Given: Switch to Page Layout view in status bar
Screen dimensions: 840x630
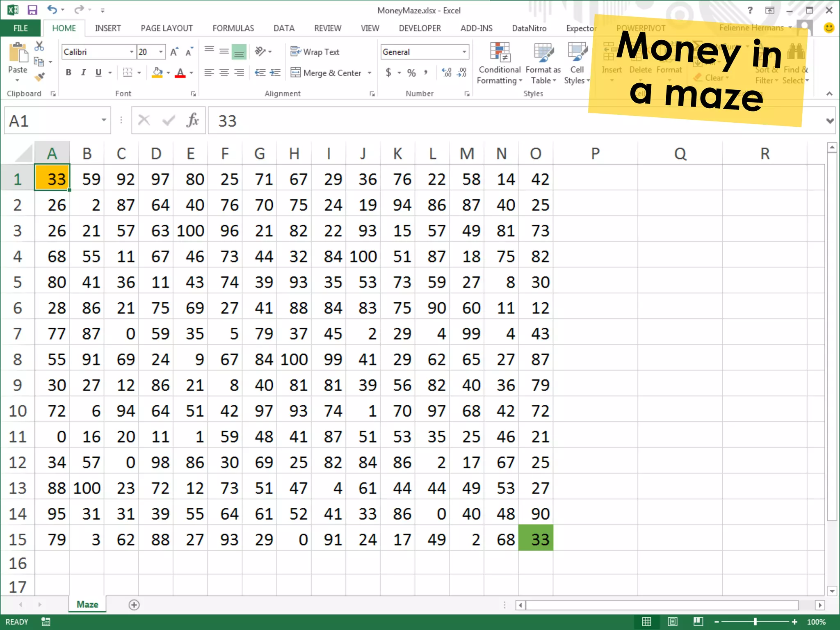Looking at the screenshot, I should click(x=672, y=621).
